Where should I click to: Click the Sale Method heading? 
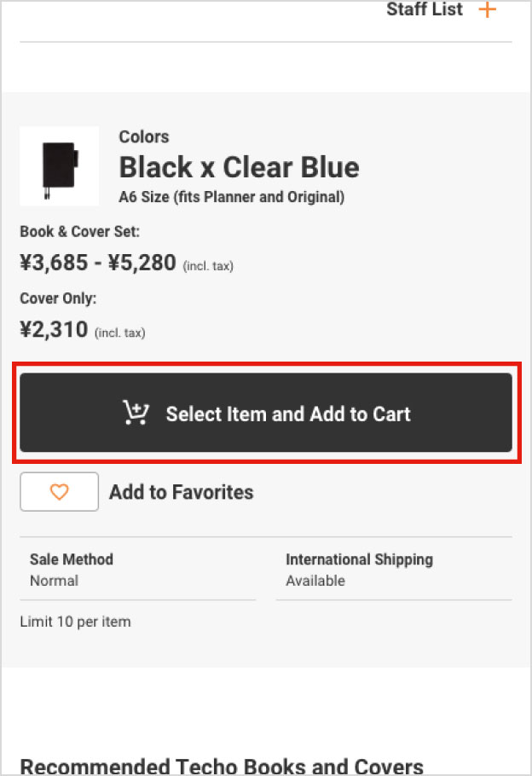(71, 559)
